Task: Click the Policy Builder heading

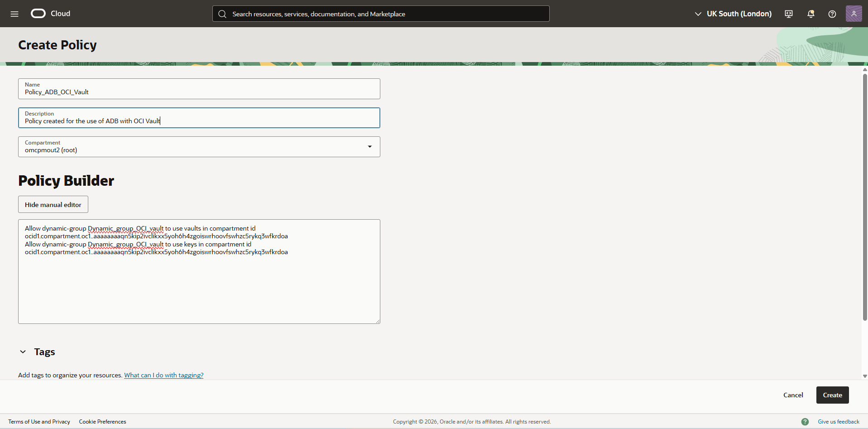Action: (x=66, y=181)
